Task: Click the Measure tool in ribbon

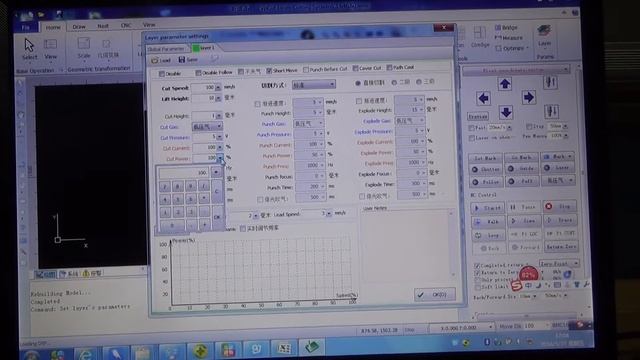Action: [x=508, y=38]
